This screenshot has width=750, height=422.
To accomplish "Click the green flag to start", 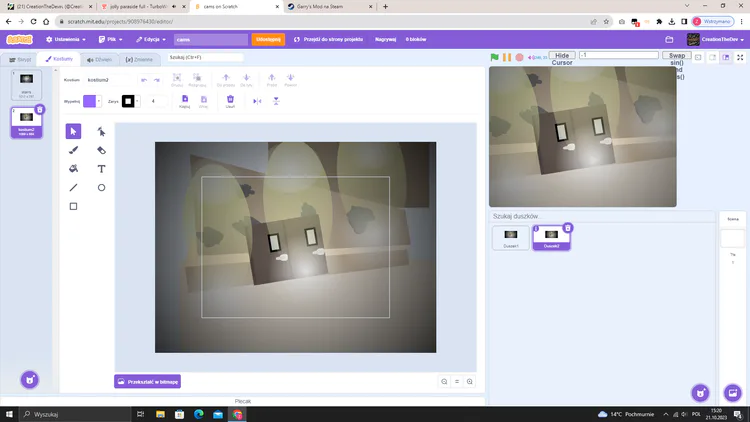I will coord(495,57).
